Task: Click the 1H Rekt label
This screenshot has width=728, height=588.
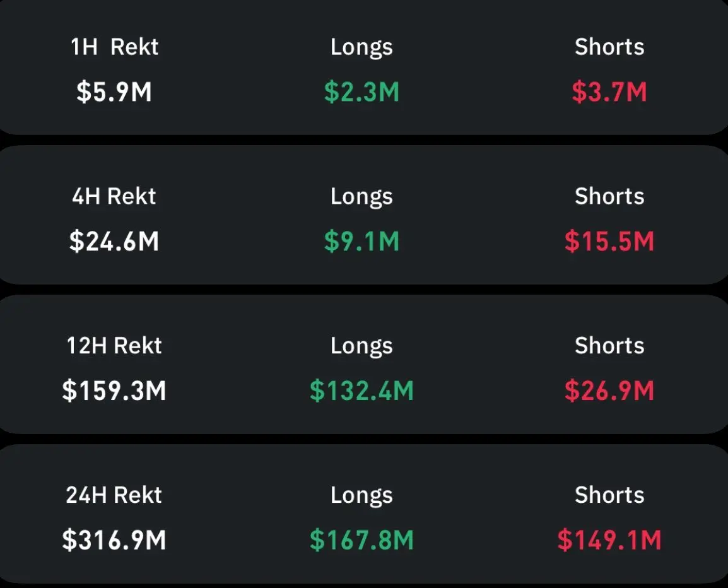Action: (x=114, y=47)
